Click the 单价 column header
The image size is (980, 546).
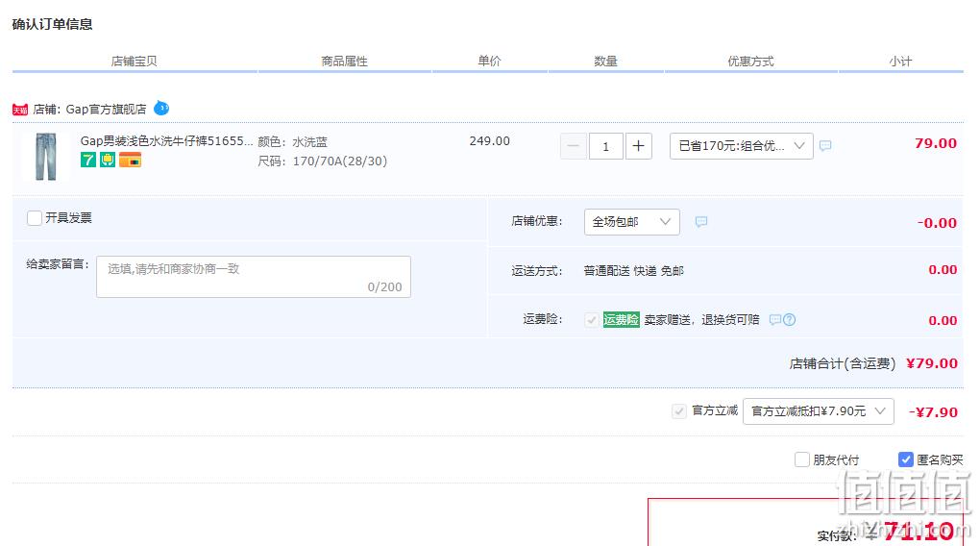[x=489, y=62]
